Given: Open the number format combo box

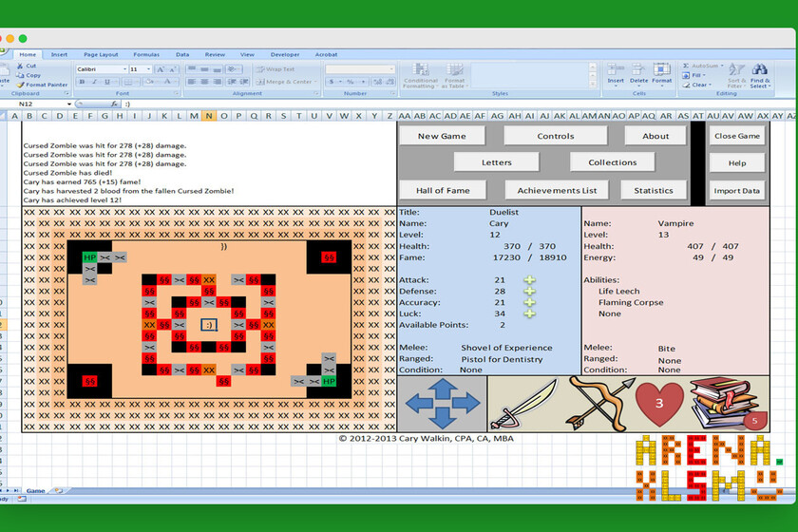Looking at the screenshot, I should (360, 69).
